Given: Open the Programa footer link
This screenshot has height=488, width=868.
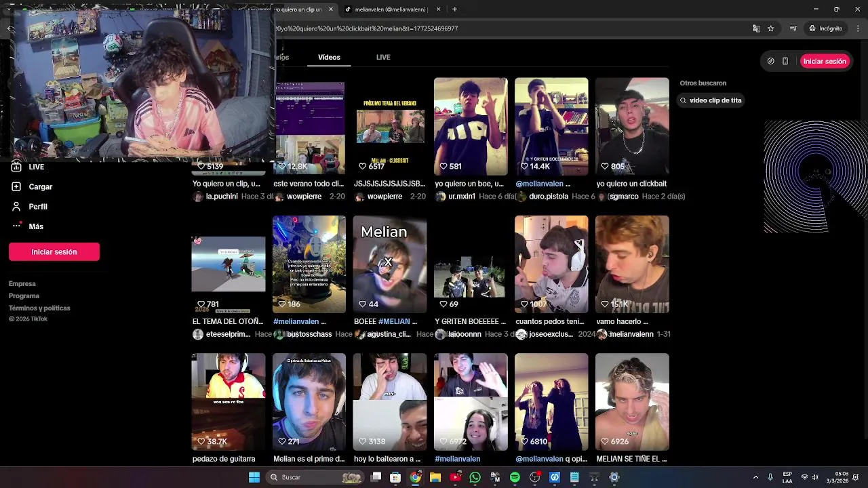Looking at the screenshot, I should [x=24, y=296].
